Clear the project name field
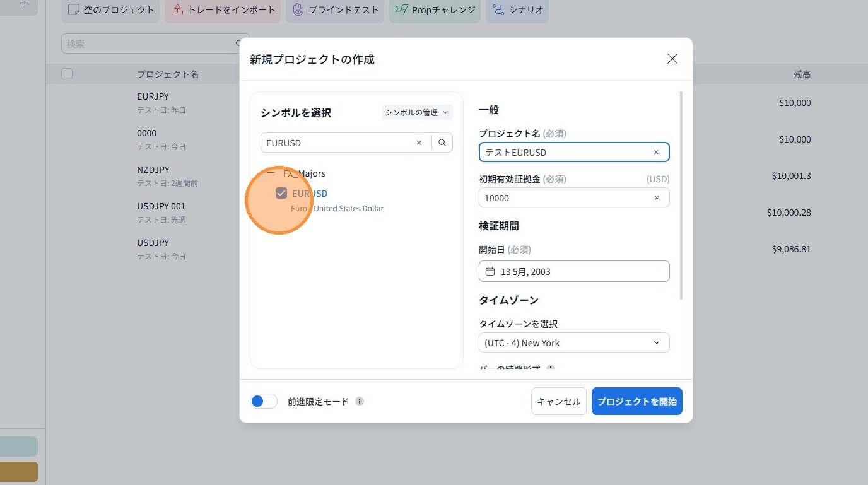Viewport: 868px width, 485px height. click(x=656, y=152)
